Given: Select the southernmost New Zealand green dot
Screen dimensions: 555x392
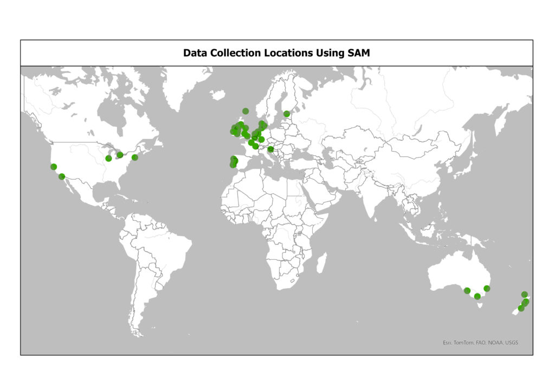Looking at the screenshot, I should pyautogui.click(x=521, y=308).
